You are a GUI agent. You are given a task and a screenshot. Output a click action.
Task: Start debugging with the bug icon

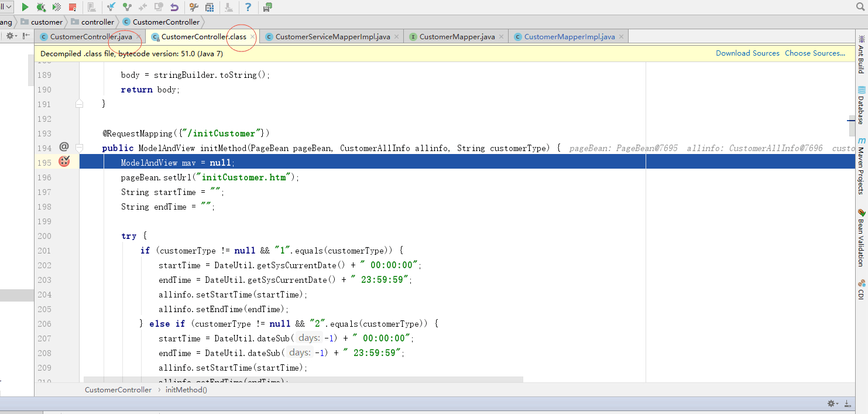point(41,7)
